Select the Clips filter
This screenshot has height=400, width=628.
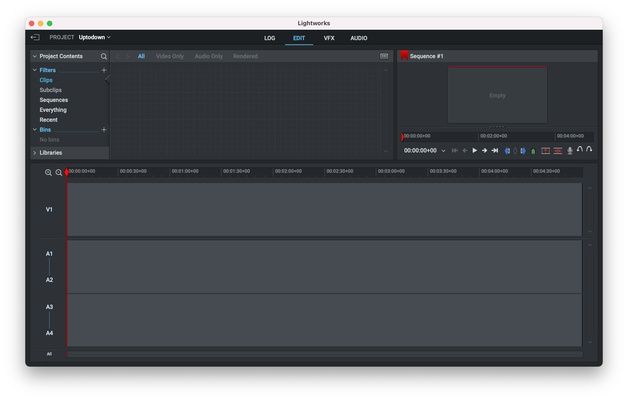46,80
